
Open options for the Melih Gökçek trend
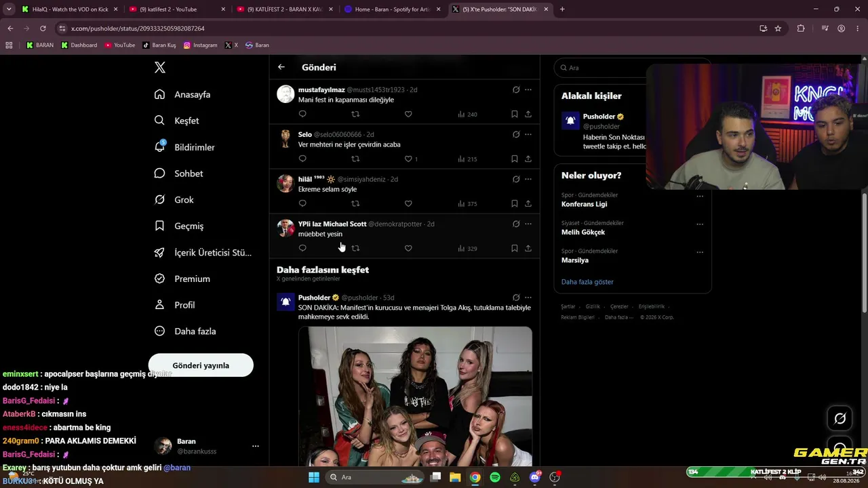point(700,224)
